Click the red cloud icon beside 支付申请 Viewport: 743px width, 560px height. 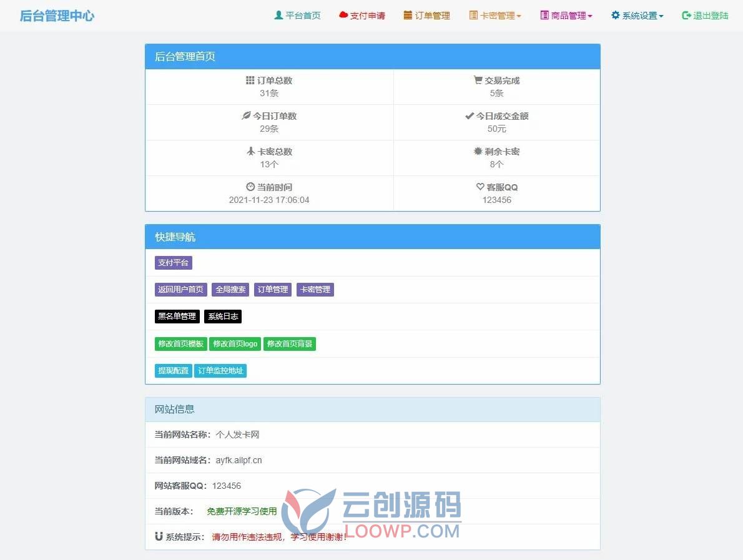(343, 15)
